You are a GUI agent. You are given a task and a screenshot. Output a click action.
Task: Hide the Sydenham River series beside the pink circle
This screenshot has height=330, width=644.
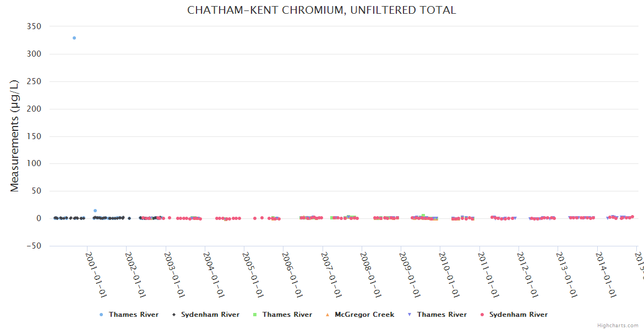tap(518, 315)
